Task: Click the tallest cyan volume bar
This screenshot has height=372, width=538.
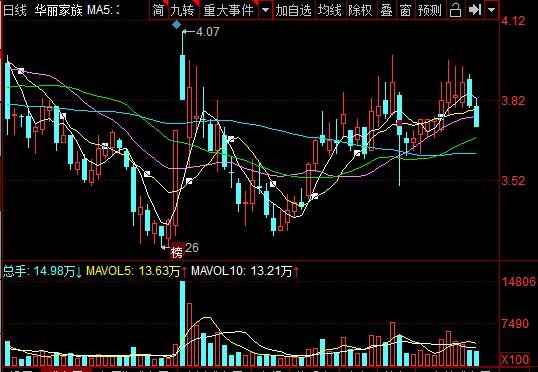Action: point(183,324)
